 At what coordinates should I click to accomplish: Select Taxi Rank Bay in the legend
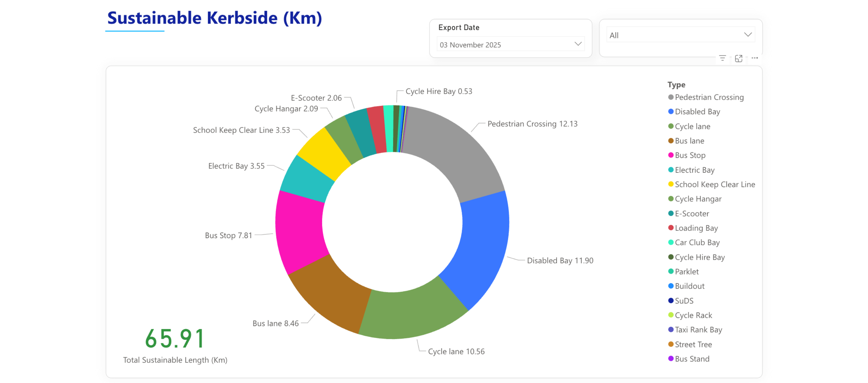[x=698, y=330]
